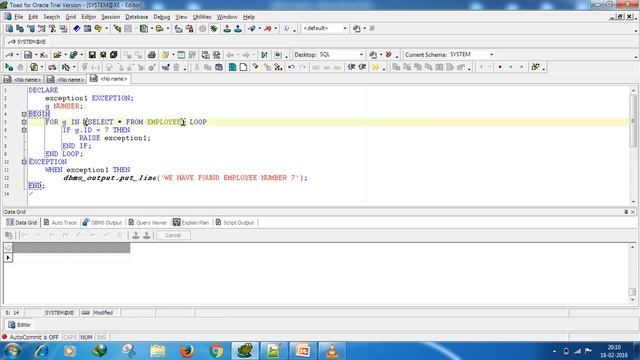
Task: Click the 'Modified' status indicator
Action: [x=103, y=313]
